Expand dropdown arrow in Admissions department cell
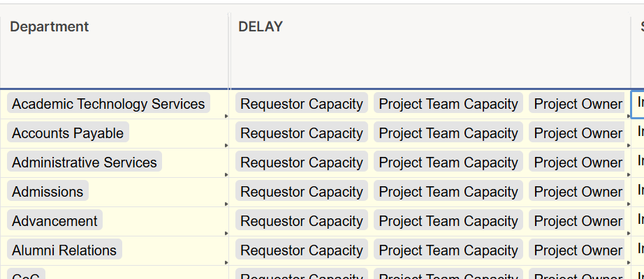Viewport: 644px width, 279px height. tap(226, 204)
